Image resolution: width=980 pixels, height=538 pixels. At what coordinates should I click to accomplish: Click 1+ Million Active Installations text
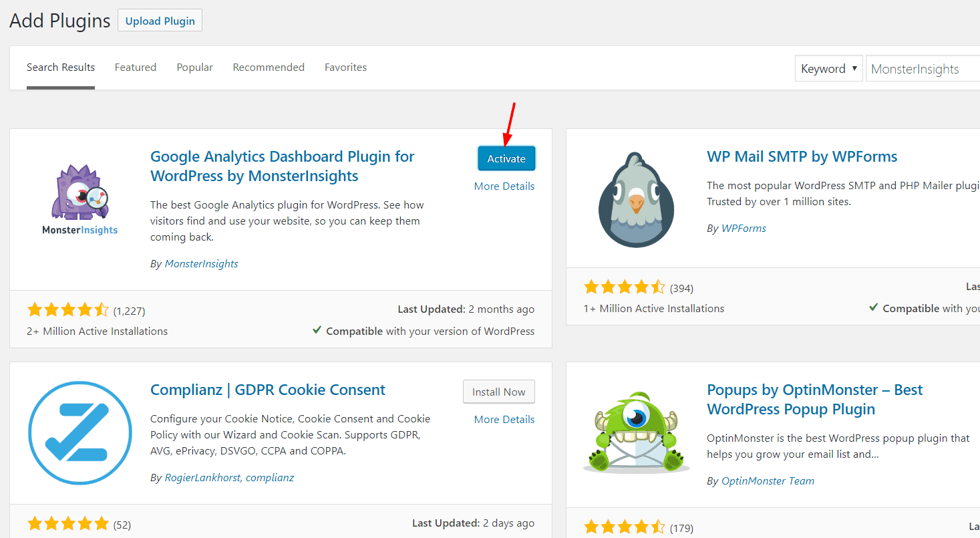point(654,308)
